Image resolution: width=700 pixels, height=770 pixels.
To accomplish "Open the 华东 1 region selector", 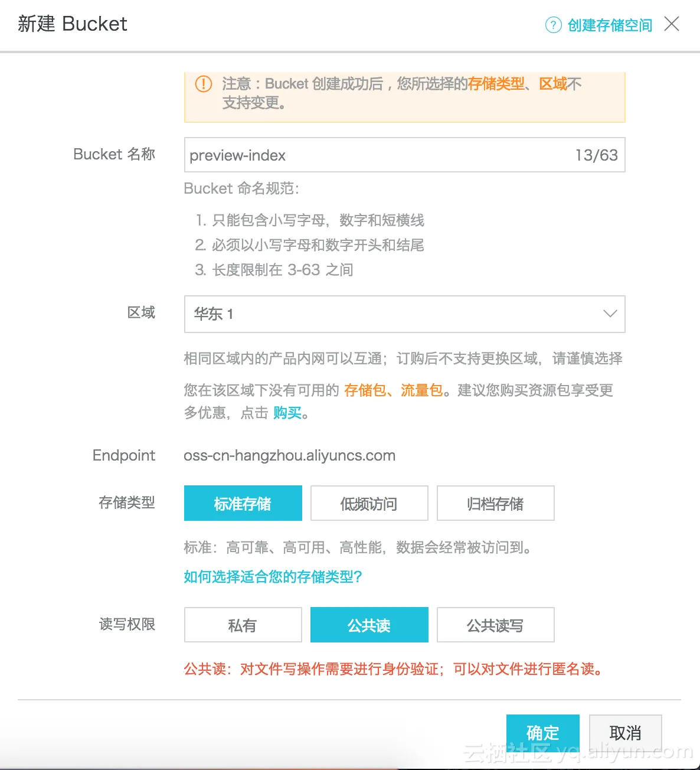I will coord(390,314).
